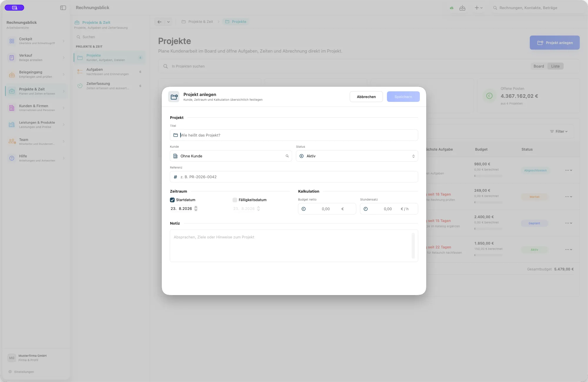
Task: Click the Cockpit grid icon in sidebar
Action: coord(12,41)
